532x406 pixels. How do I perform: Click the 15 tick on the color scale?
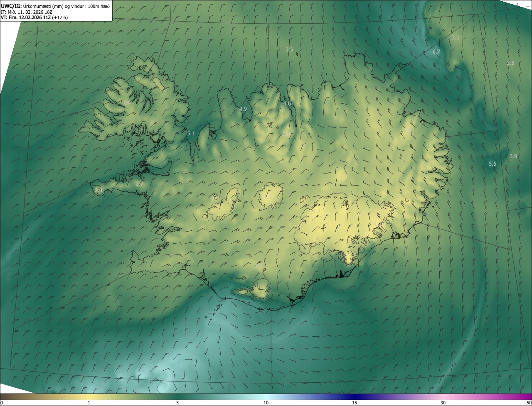point(355,403)
